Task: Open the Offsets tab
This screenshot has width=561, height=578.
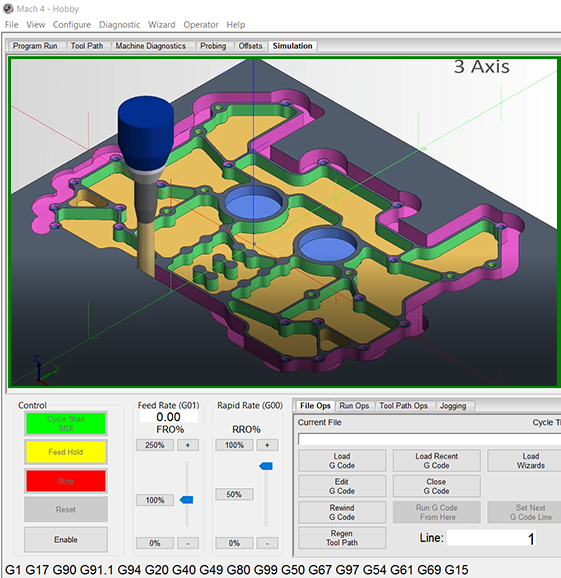Action: [250, 46]
